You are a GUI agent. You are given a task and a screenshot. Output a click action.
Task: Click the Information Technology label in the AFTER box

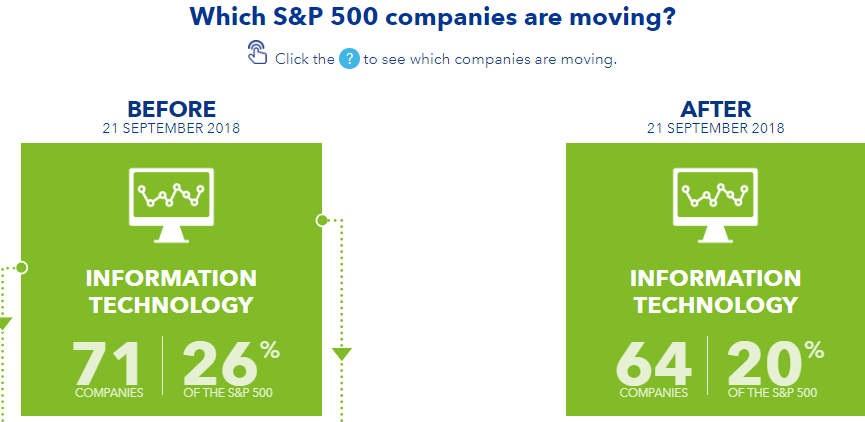coord(716,292)
